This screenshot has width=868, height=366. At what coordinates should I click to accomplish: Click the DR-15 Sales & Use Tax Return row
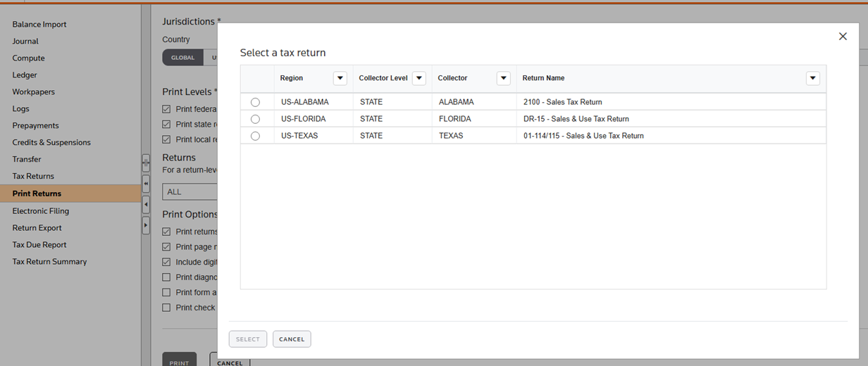tap(576, 119)
